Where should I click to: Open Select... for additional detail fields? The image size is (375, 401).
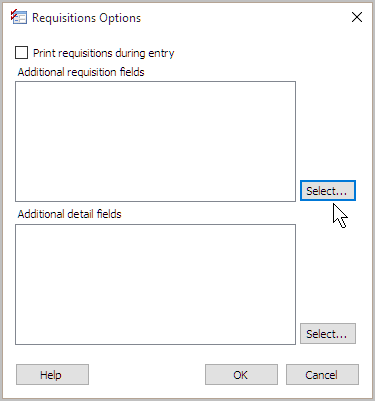328,333
